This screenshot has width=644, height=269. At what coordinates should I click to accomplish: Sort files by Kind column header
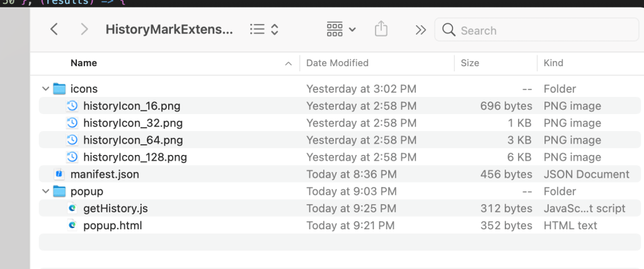point(553,63)
